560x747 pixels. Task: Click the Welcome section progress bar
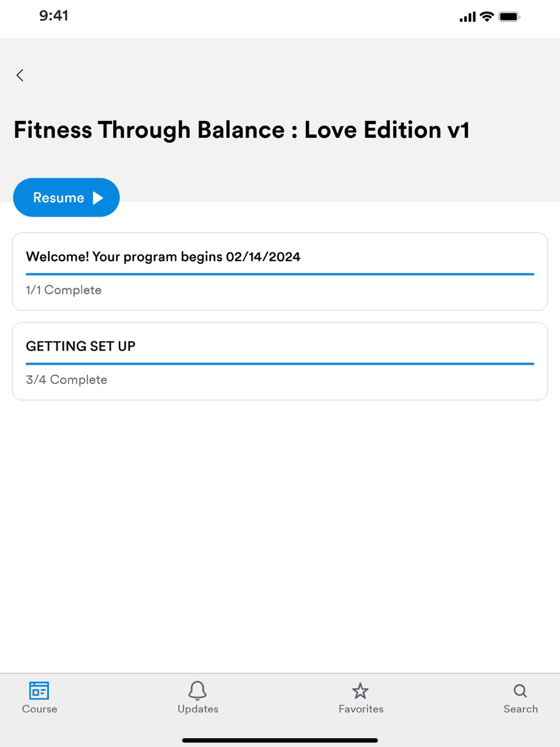tap(280, 274)
